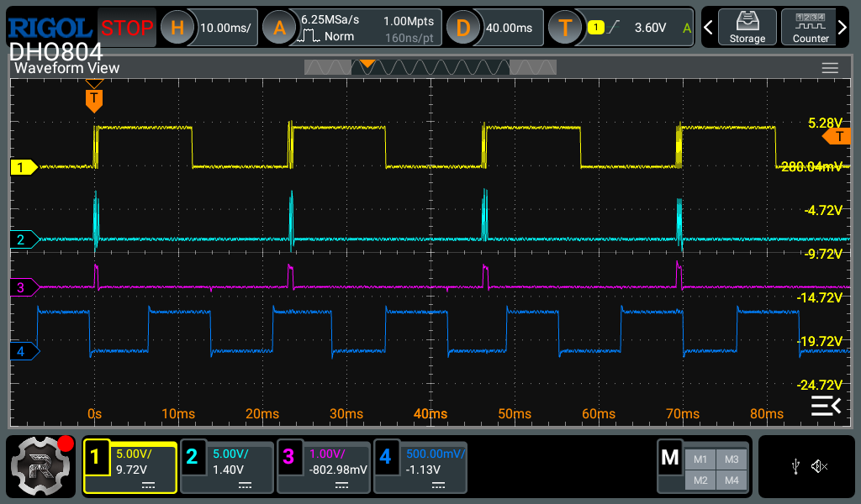Toggle the channel 3 button
This screenshot has height=504, width=861.
click(x=288, y=456)
